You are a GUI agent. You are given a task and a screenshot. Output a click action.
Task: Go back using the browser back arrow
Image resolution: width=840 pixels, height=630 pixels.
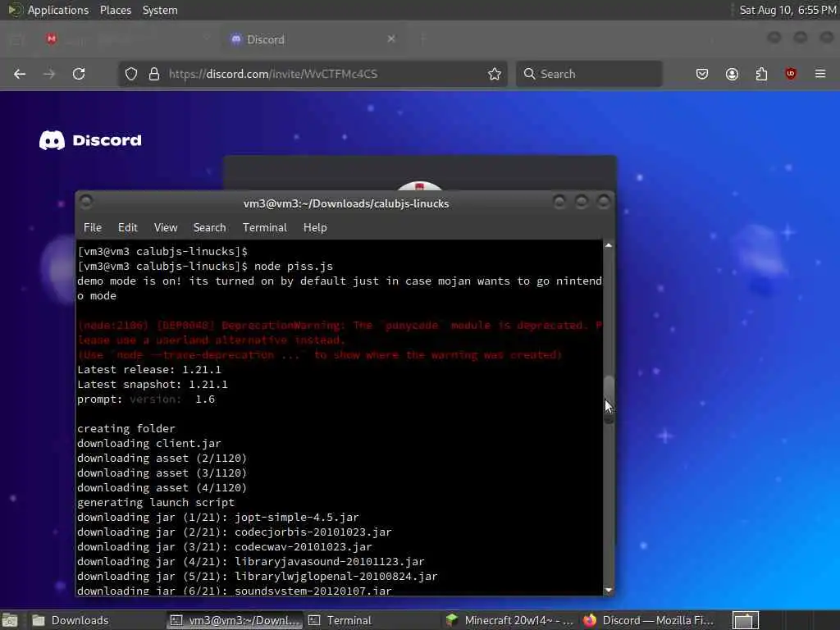point(20,74)
